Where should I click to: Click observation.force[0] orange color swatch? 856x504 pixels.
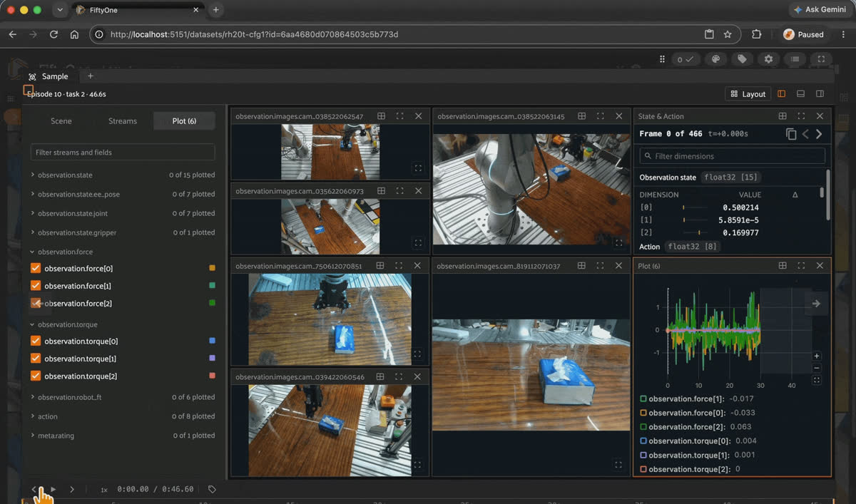[x=212, y=268]
